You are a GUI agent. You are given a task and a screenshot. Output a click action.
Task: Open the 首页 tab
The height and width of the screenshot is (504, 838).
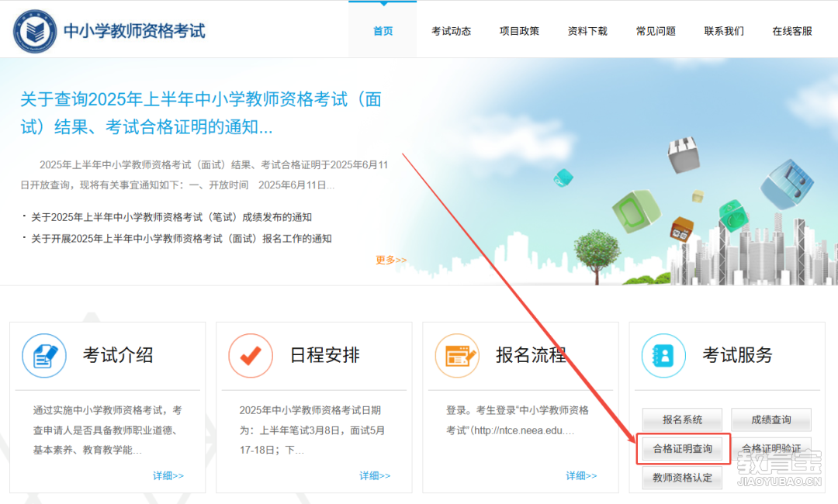[x=383, y=31]
